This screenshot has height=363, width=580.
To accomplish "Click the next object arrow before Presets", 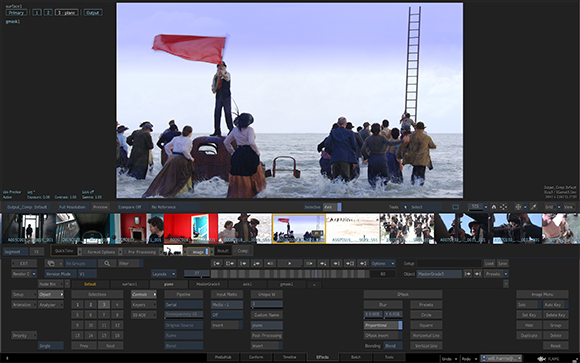I will pyautogui.click(x=478, y=274).
